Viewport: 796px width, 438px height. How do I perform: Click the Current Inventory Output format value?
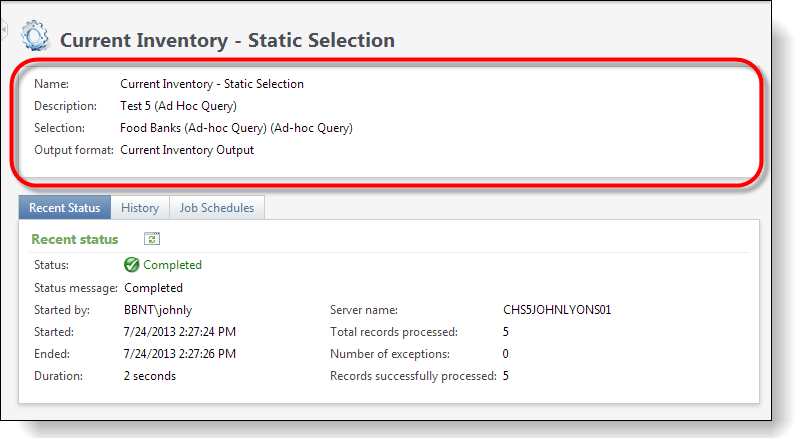[187, 150]
